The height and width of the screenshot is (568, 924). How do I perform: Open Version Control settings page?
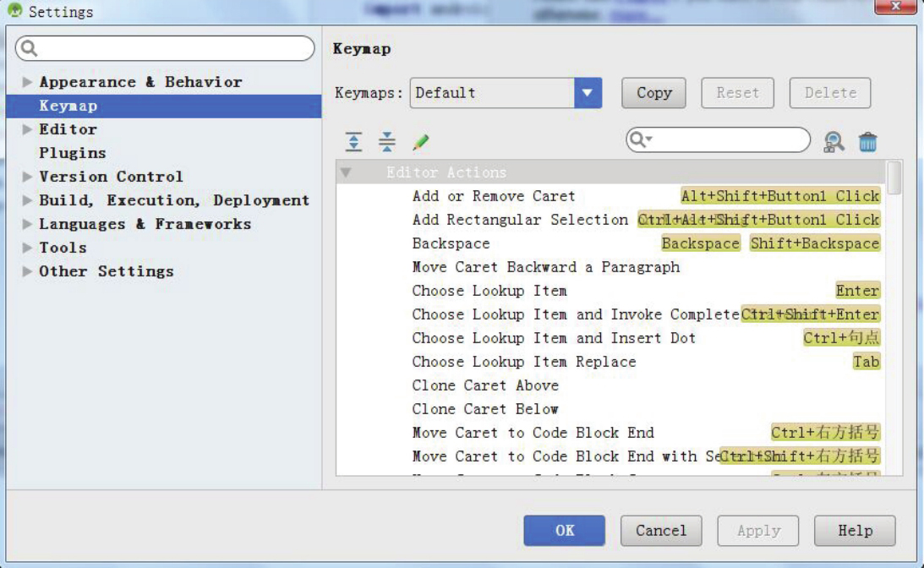click(111, 176)
